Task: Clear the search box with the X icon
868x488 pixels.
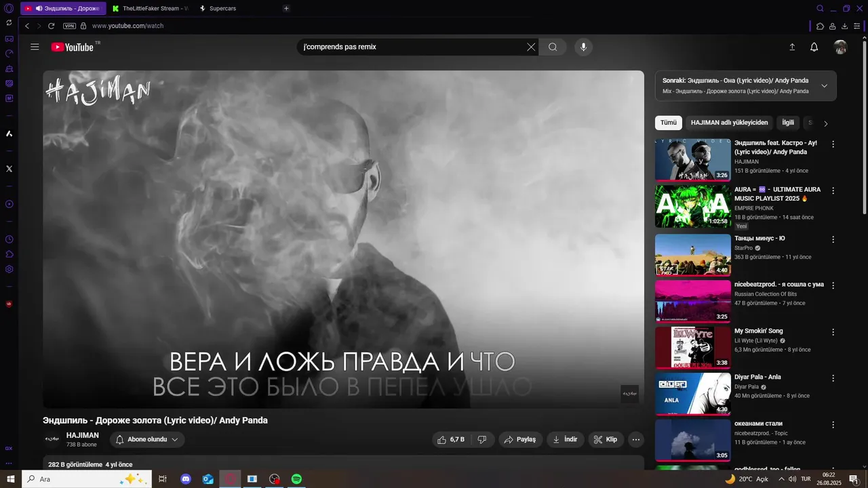Action: tap(531, 47)
